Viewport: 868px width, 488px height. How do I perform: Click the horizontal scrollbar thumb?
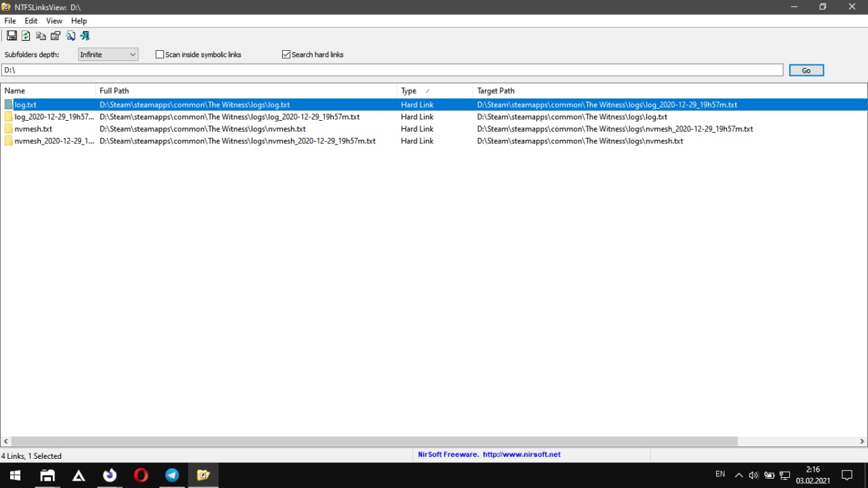(374, 441)
